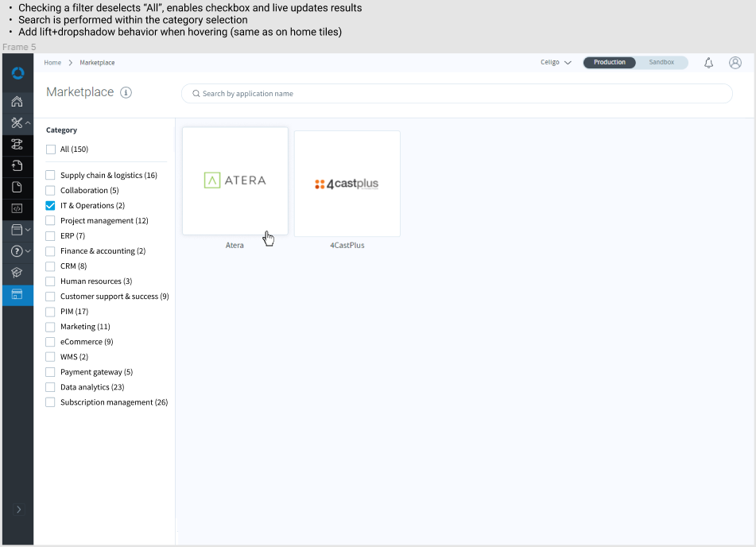Image resolution: width=756 pixels, height=547 pixels.
Task: Click the info icon beside Marketplace title
Action: (126, 92)
